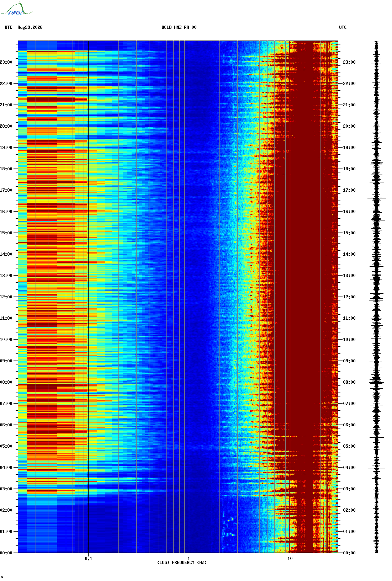
Task: Click the 16:00 right time axis label
Action: [349, 212]
